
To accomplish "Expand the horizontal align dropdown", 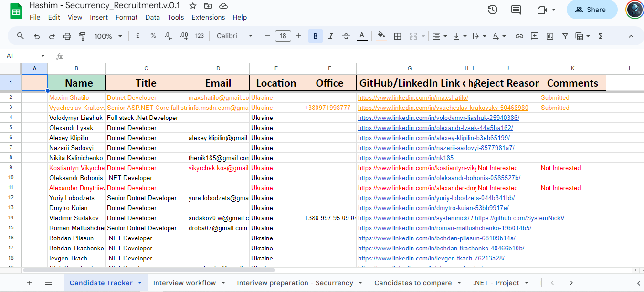I will tap(440, 36).
